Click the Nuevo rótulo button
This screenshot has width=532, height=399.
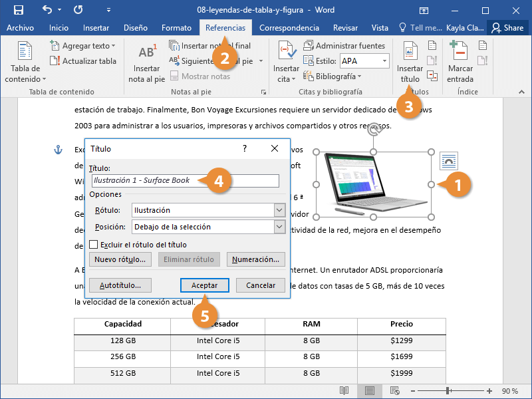pos(120,259)
